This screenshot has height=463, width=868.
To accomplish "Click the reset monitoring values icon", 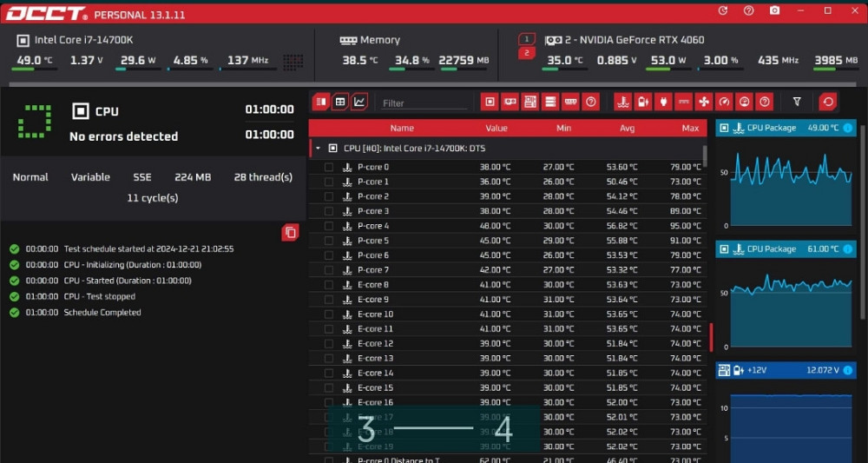I will pos(827,102).
